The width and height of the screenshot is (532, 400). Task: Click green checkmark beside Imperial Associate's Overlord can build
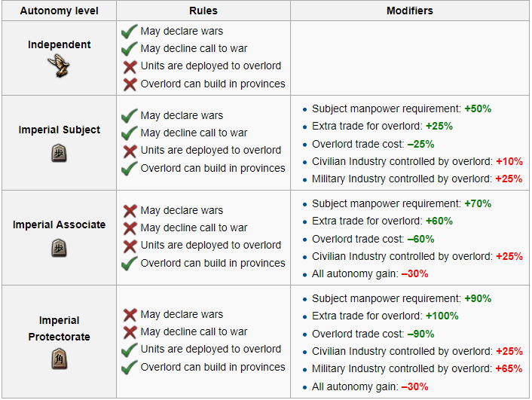point(129,263)
